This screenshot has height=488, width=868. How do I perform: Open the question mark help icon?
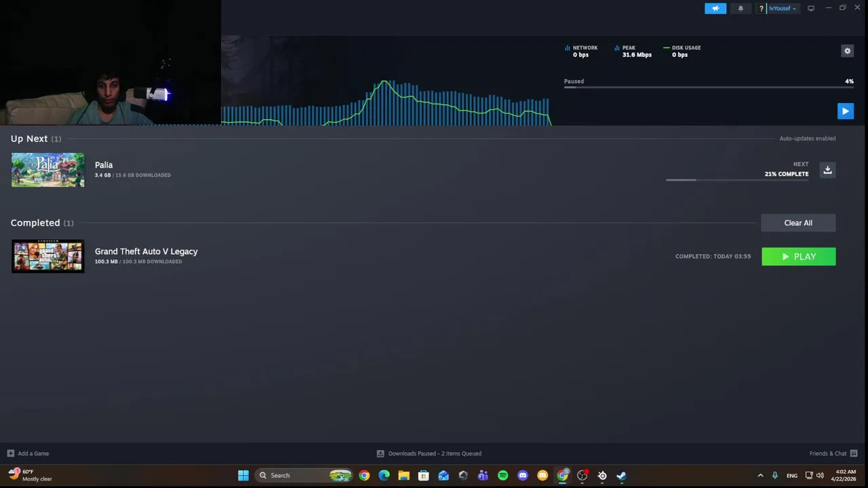[x=762, y=9]
